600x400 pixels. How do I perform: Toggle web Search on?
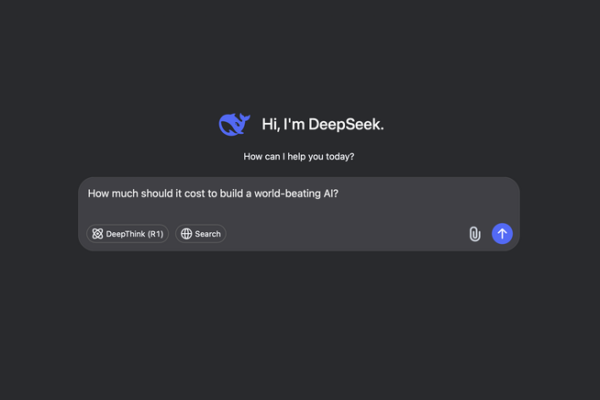[201, 234]
